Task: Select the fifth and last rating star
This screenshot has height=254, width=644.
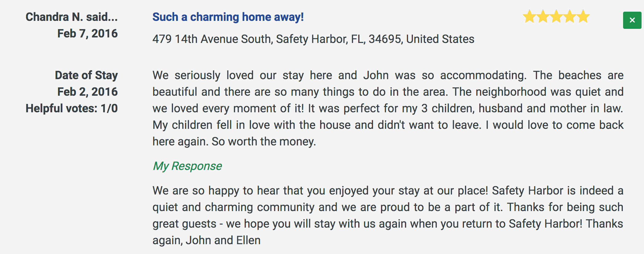Action: click(x=583, y=17)
